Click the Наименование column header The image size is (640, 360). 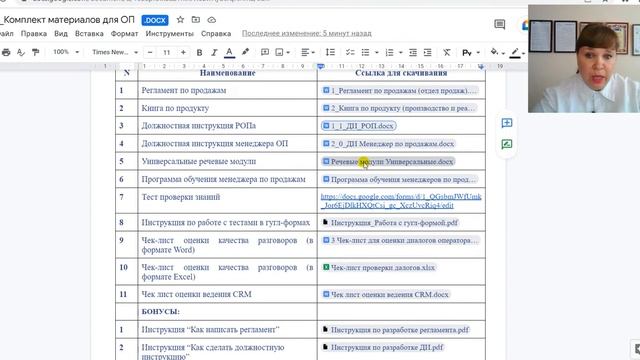(x=227, y=73)
